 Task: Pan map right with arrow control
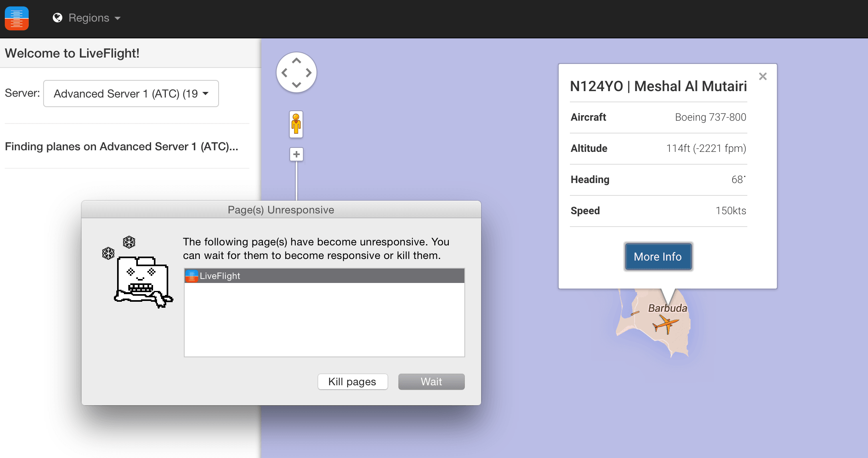pos(309,73)
